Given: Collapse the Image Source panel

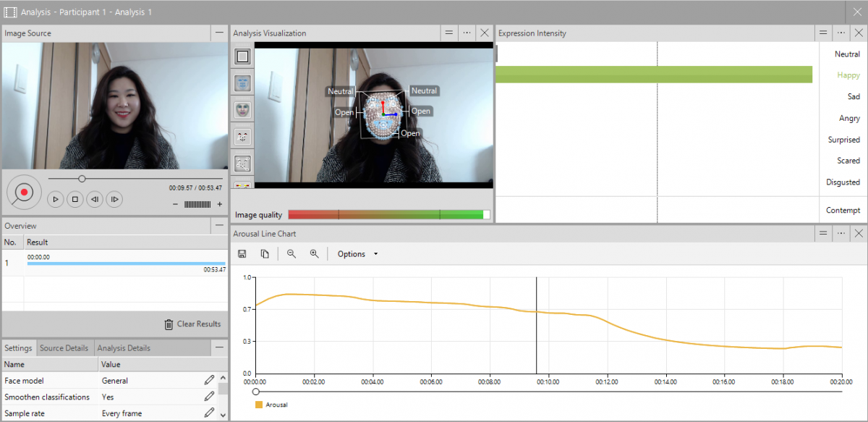Looking at the screenshot, I should point(219,33).
